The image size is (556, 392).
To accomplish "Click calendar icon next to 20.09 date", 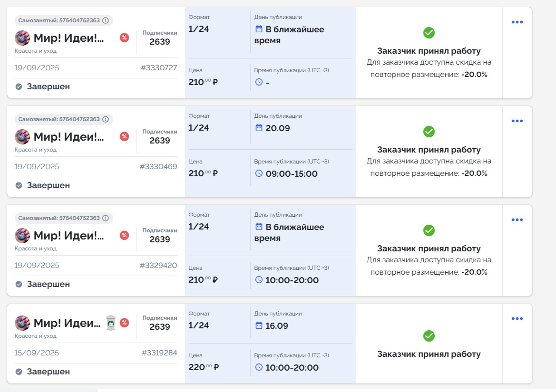I will pyautogui.click(x=259, y=128).
